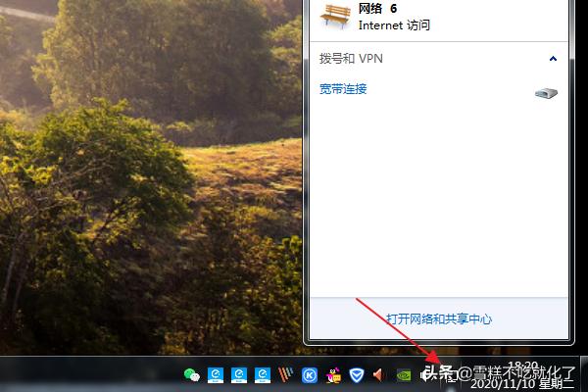Click the rightmost blue e tray icon
The width and height of the screenshot is (588, 392).
click(263, 374)
